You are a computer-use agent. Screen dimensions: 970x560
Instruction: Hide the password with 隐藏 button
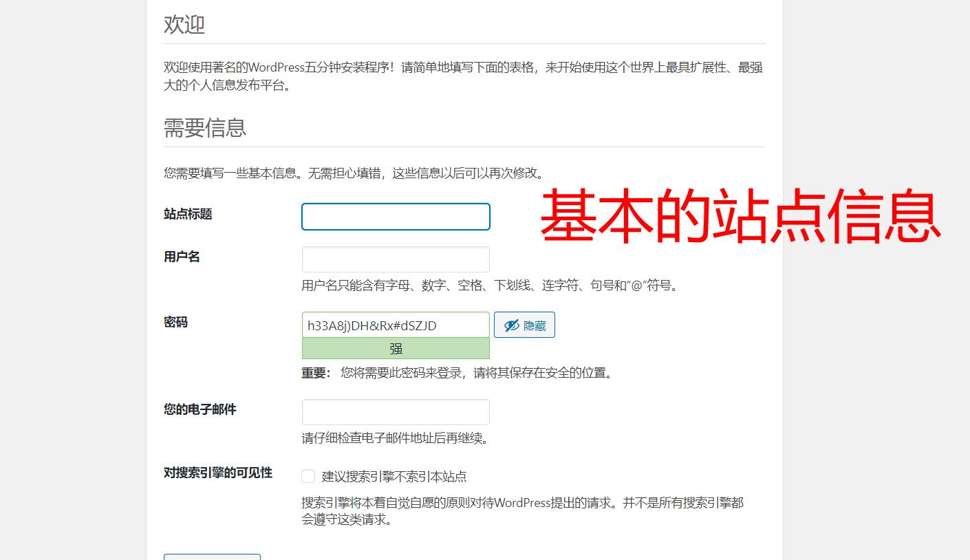coord(524,325)
